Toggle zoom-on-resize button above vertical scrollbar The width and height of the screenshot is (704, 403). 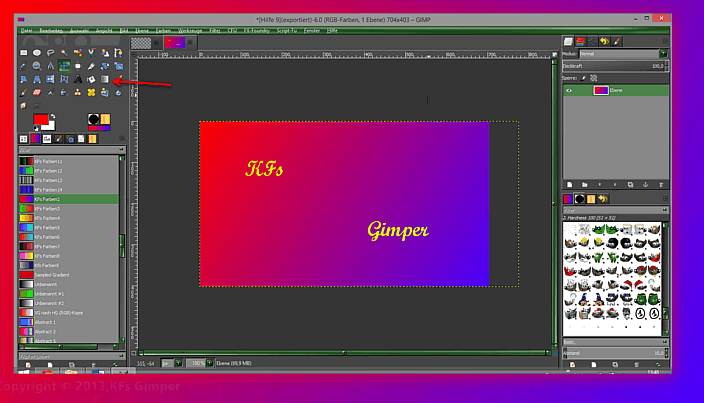pyautogui.click(x=554, y=54)
